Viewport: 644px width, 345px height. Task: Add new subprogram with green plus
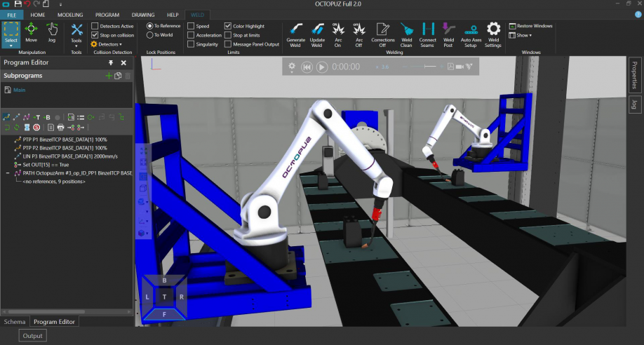[109, 76]
